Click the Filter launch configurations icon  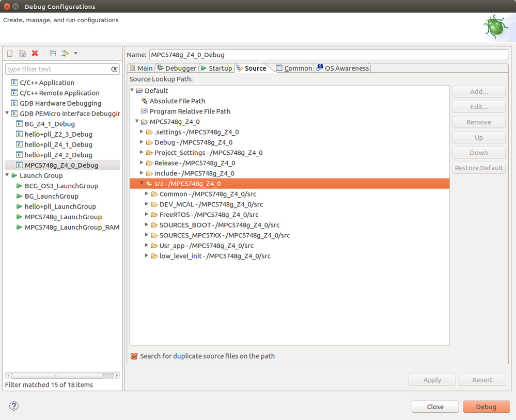tap(65, 53)
